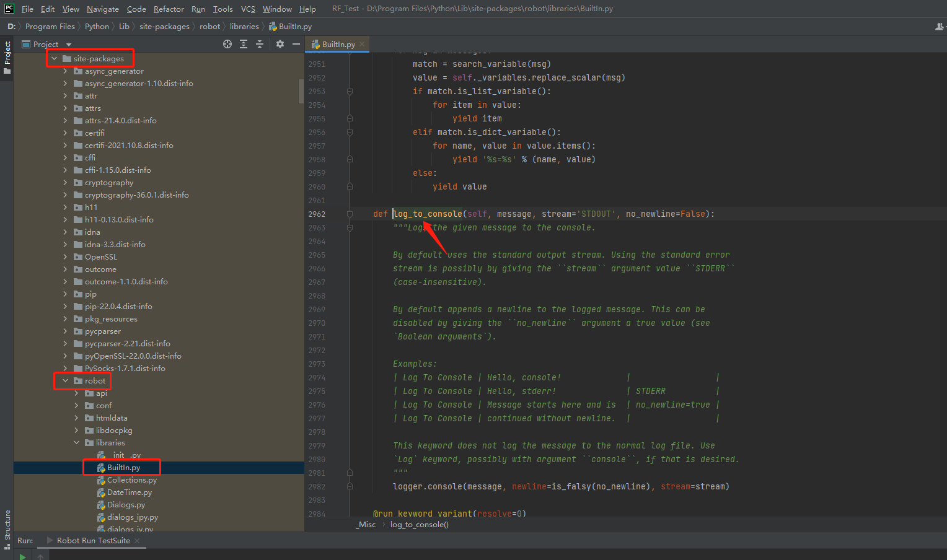Open the PyCharm main menu logo
Viewport: 947px width, 560px height.
(x=8, y=8)
